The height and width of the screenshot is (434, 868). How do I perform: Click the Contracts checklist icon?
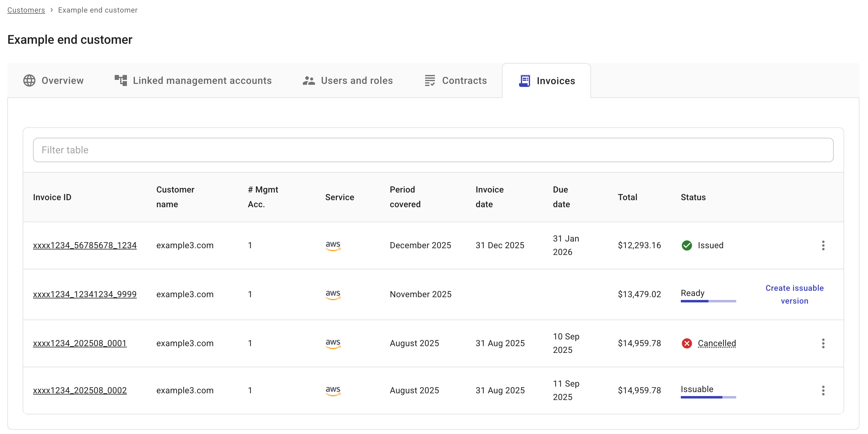coord(430,80)
